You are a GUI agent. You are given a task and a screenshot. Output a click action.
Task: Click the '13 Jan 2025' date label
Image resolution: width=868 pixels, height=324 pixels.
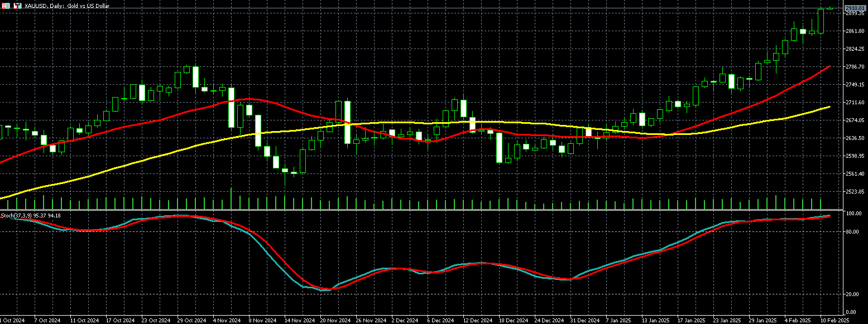[656, 321]
